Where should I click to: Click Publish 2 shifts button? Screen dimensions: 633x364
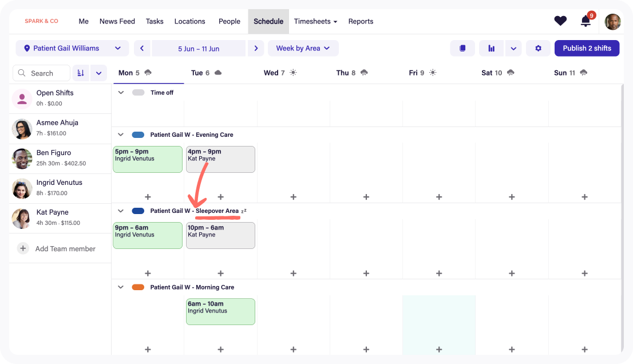tap(587, 49)
